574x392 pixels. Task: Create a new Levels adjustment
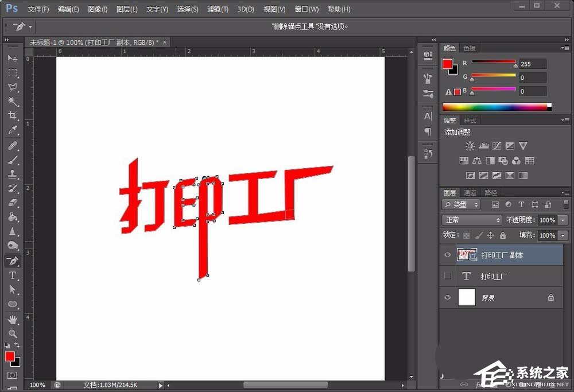pyautogui.click(x=484, y=146)
